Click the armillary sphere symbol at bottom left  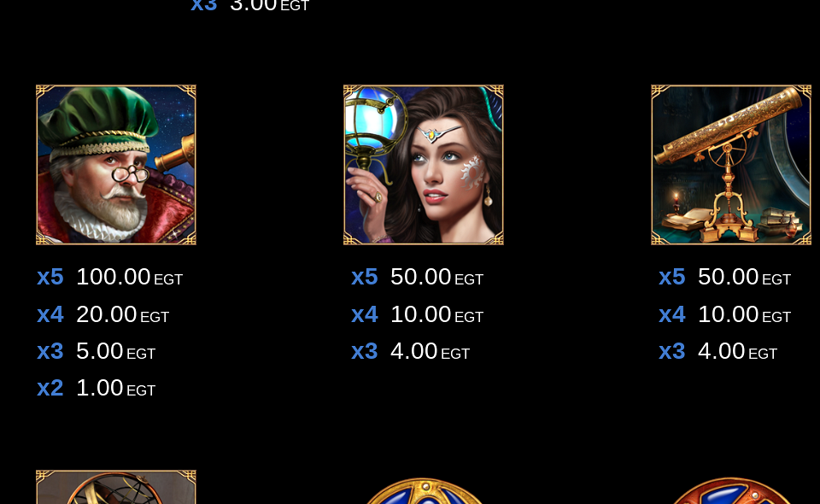point(115,487)
